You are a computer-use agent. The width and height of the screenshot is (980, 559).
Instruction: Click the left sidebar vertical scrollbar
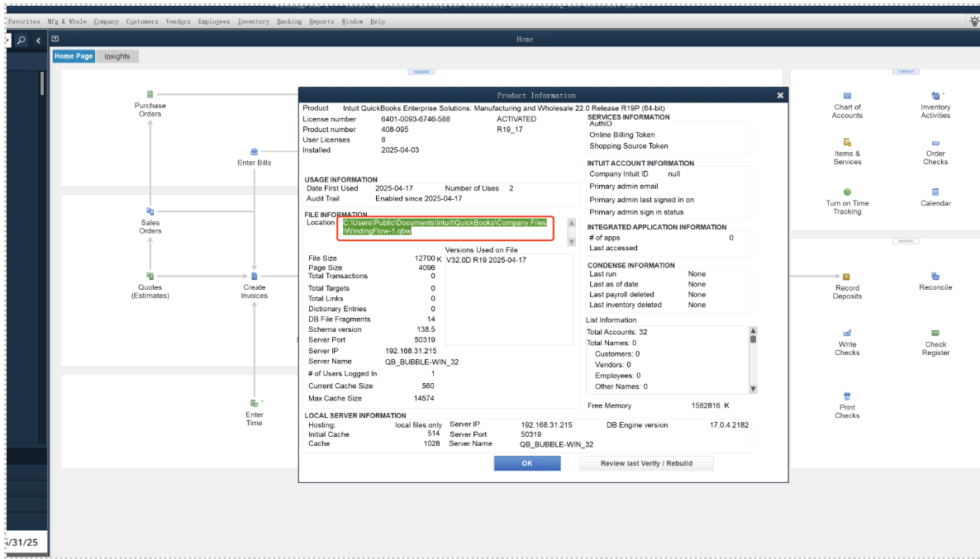42,83
